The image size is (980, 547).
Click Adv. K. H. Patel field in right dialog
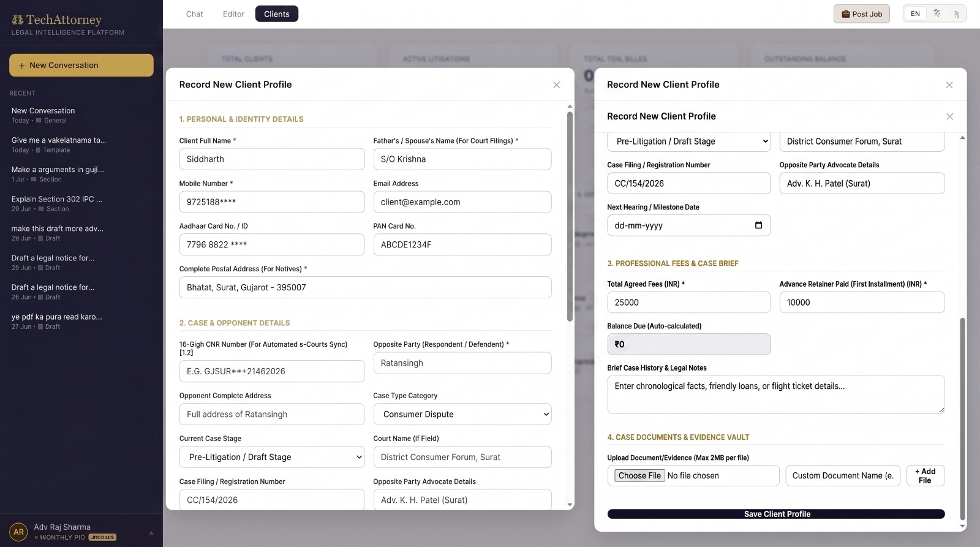(862, 183)
